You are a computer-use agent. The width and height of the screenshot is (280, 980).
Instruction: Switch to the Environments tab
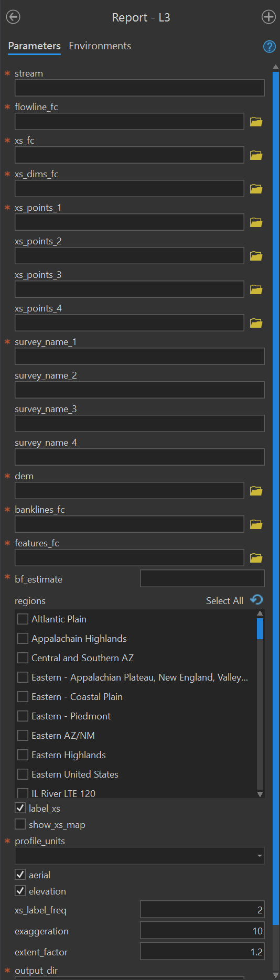(100, 46)
